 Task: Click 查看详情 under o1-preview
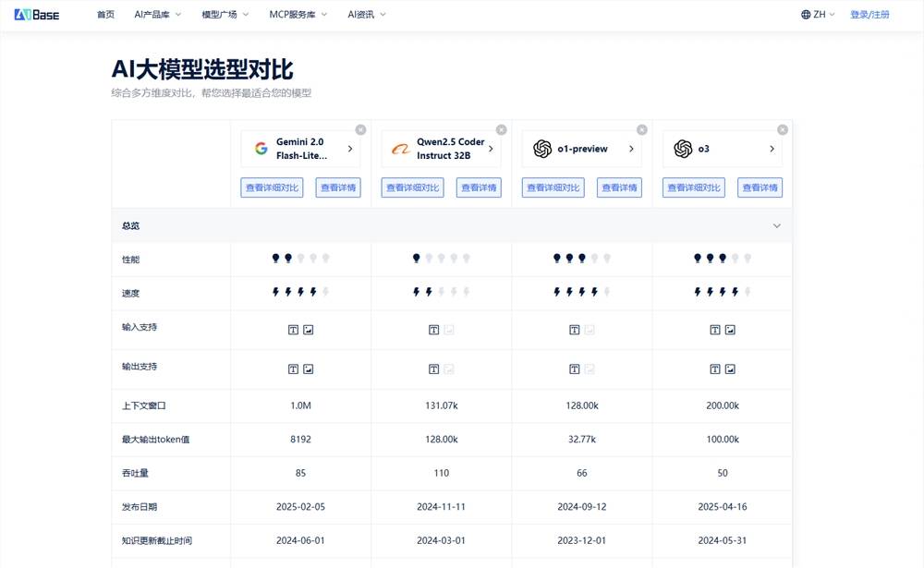tap(619, 187)
